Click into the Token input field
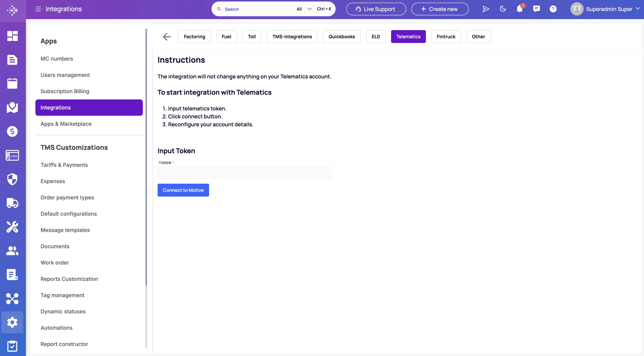Image resolution: width=644 pixels, height=356 pixels. pos(244,172)
